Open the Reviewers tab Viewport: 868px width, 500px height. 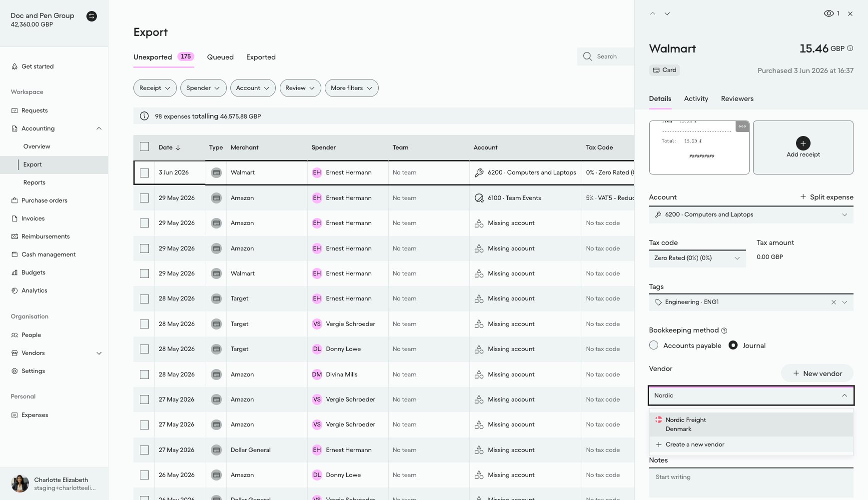[x=737, y=98]
